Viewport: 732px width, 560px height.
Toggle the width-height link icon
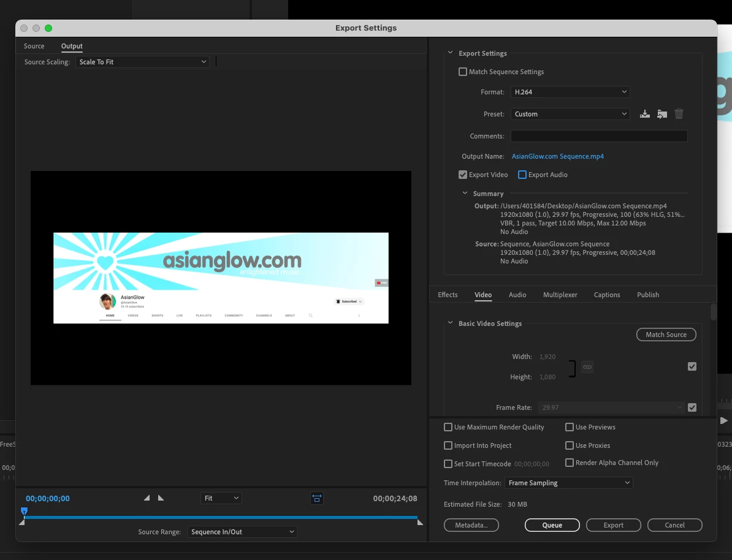click(587, 367)
